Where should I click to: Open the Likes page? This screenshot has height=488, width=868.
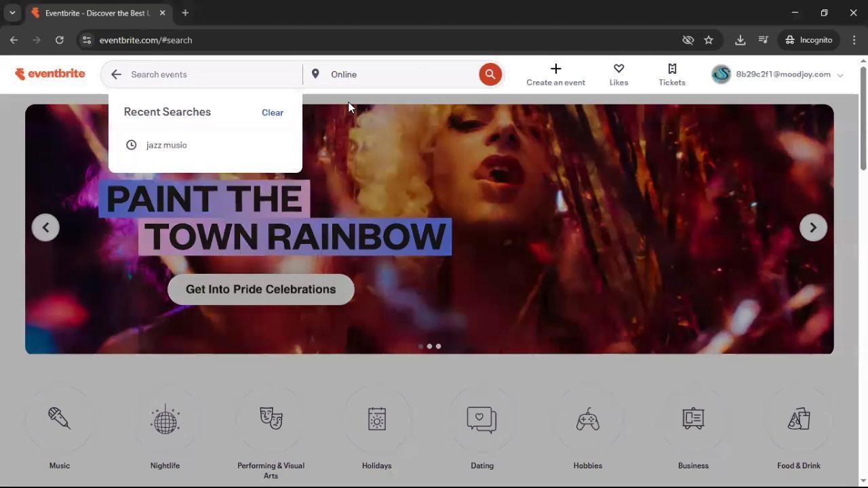[618, 74]
